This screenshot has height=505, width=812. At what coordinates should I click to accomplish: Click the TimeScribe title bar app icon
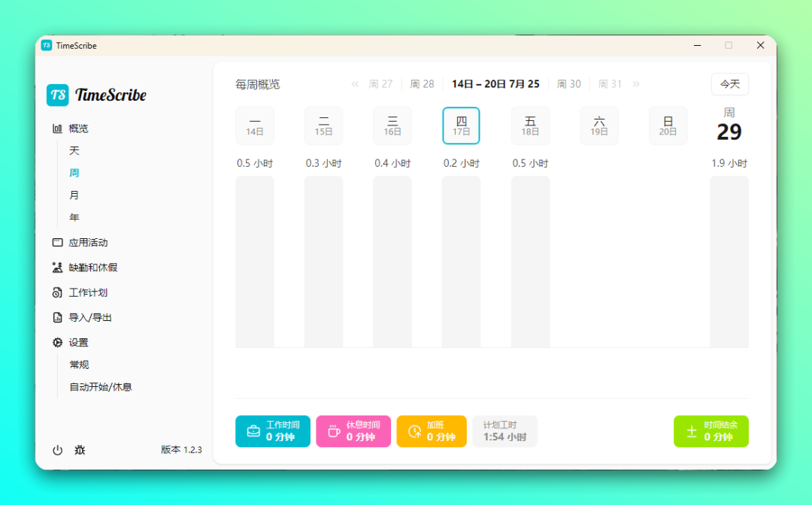[x=47, y=46]
